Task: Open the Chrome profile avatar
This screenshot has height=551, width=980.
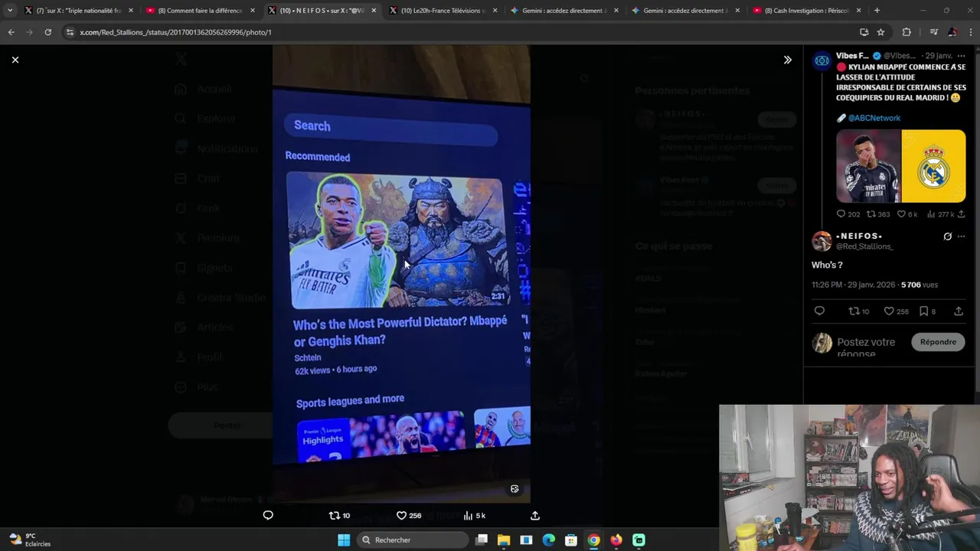Action: 952,32
